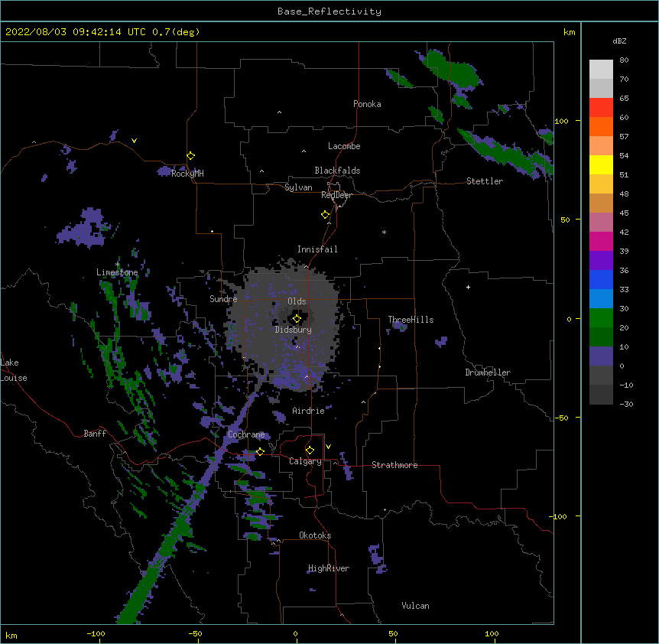Select the green 20-30 dBZ legend swatch
This screenshot has height=644, width=659.
tap(601, 318)
